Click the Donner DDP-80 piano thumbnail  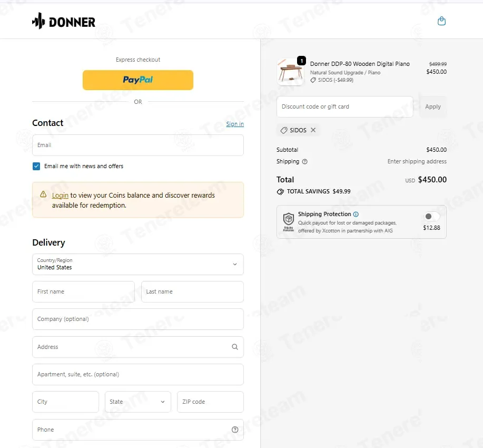click(x=290, y=72)
